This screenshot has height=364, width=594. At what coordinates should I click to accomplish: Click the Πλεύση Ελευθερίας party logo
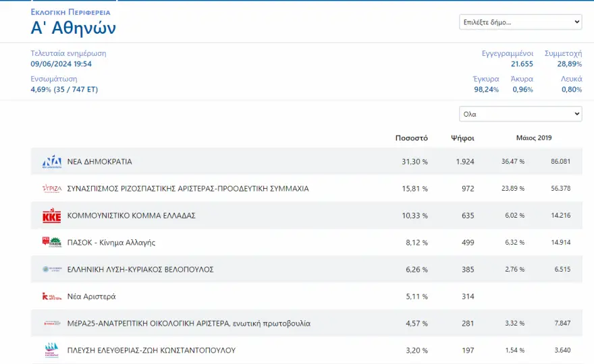[52, 350]
